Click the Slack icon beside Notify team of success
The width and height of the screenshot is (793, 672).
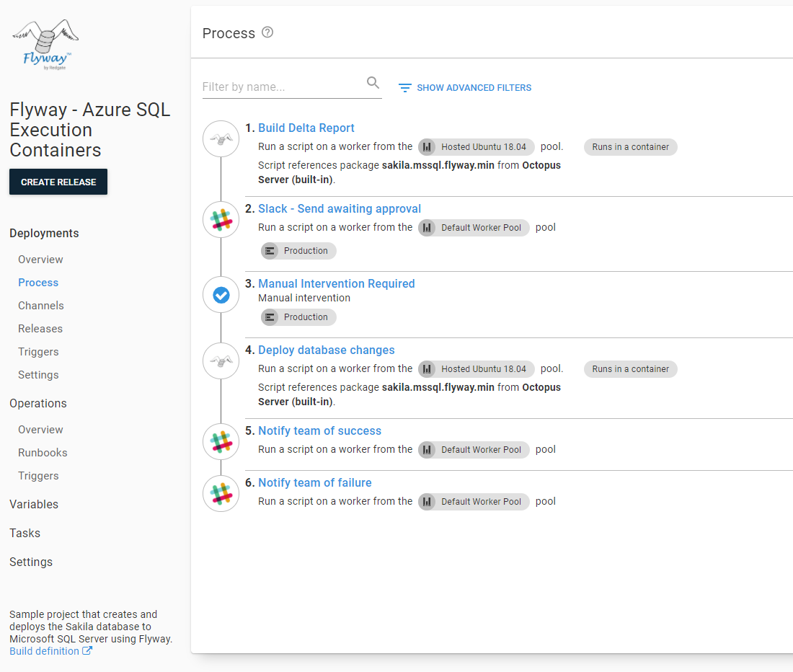click(220, 441)
